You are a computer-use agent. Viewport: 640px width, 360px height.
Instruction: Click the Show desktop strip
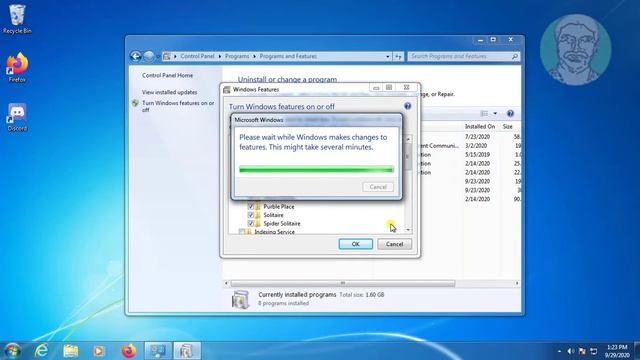point(637,351)
